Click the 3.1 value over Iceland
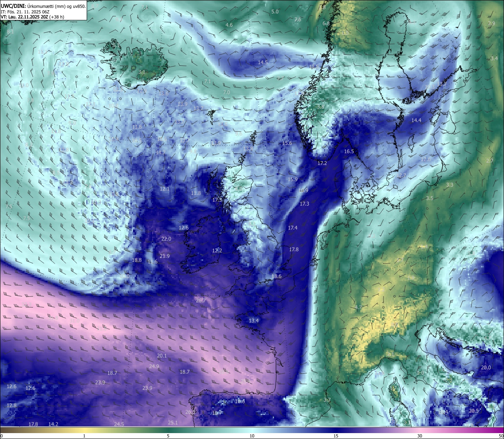 click(x=142, y=72)
